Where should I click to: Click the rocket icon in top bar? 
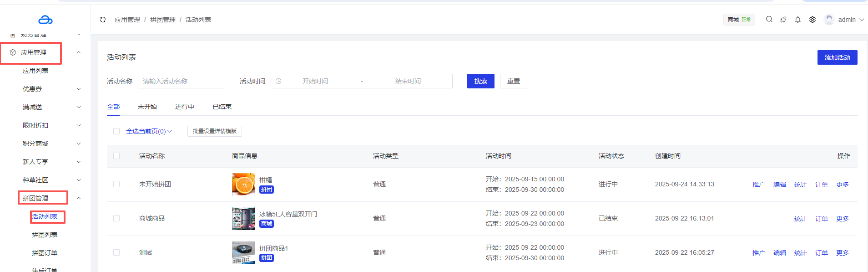click(x=783, y=20)
